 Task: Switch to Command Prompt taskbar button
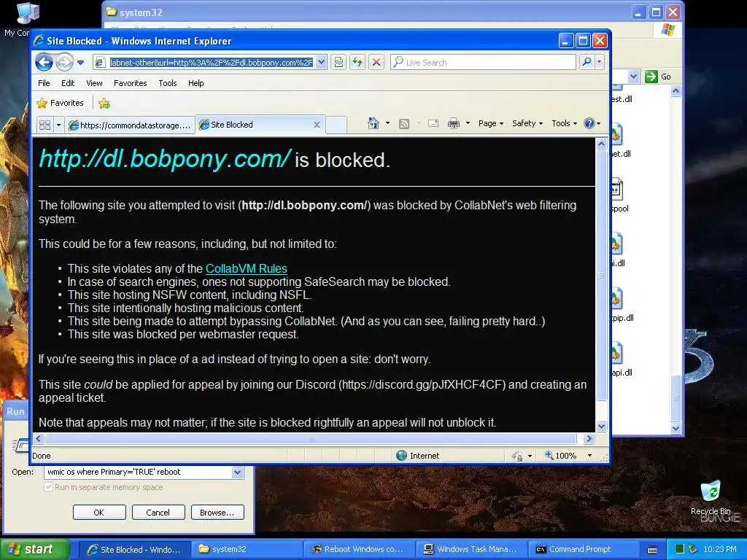click(584, 549)
